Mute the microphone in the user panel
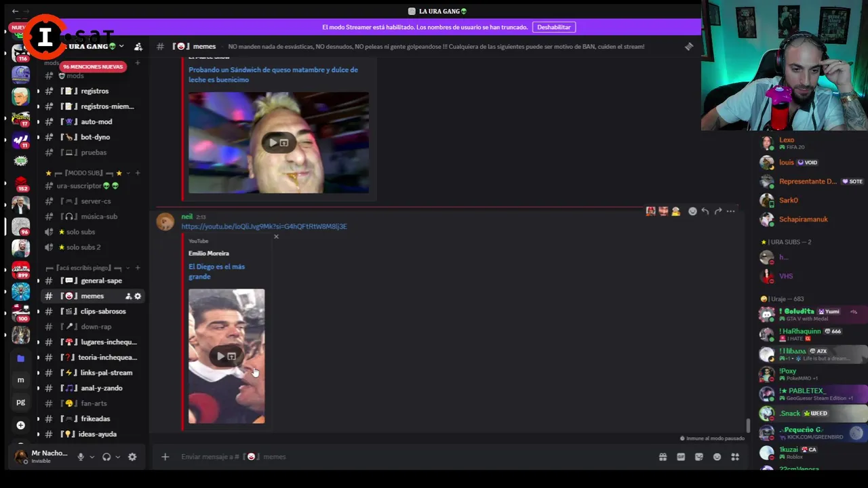The image size is (868, 488). click(x=81, y=457)
